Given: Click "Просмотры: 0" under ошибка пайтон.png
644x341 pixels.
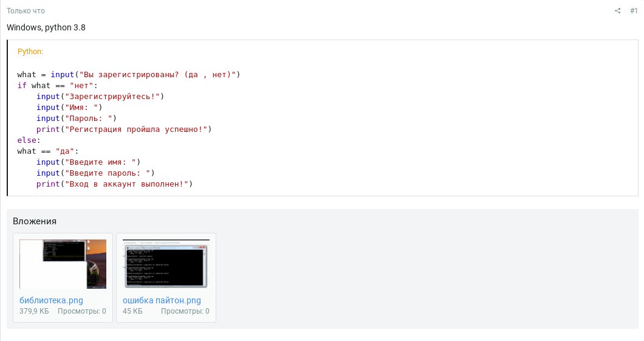Looking at the screenshot, I should pyautogui.click(x=185, y=311).
